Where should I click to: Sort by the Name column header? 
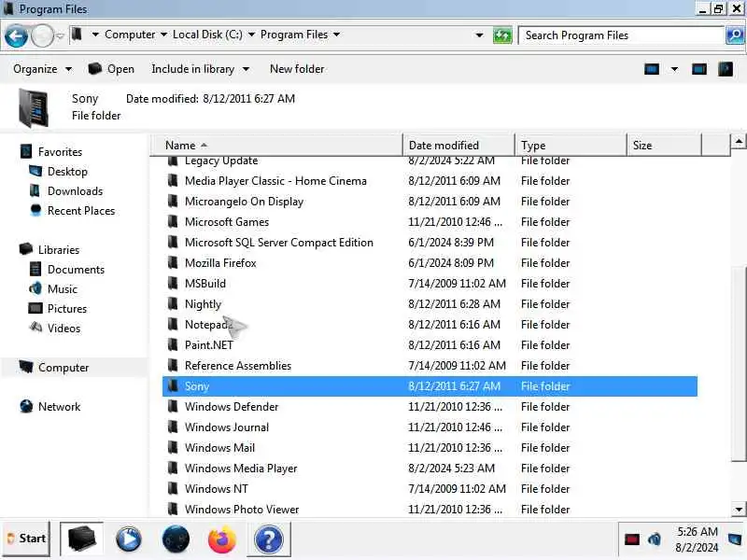tap(276, 146)
